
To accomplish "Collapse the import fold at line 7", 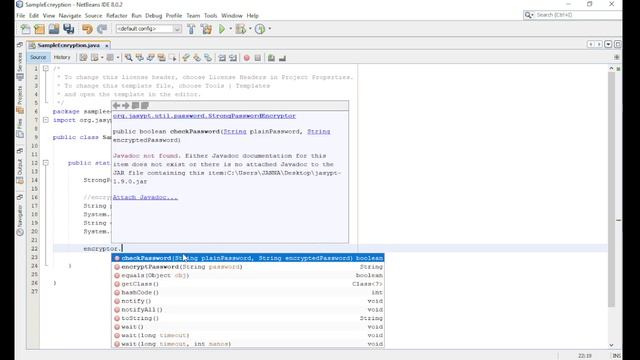I will point(46,120).
